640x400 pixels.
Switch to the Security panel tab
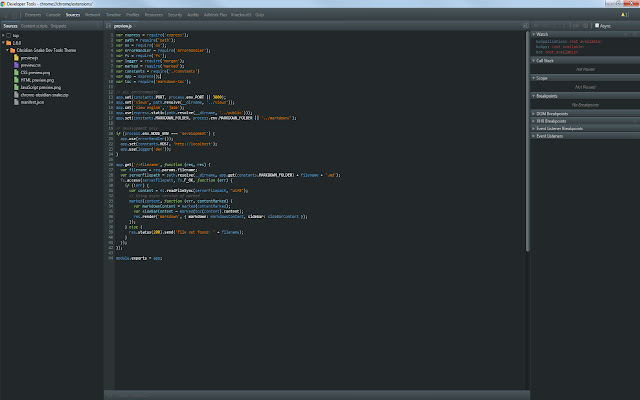coord(175,15)
